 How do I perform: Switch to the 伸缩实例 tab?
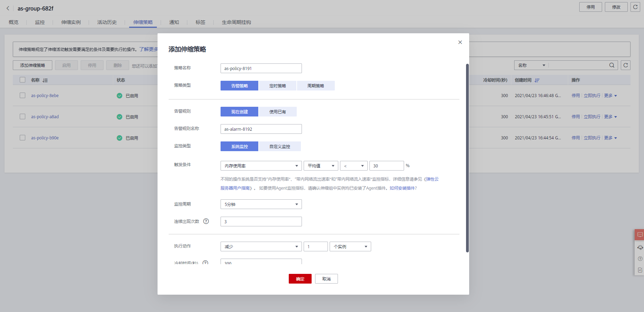tap(71, 22)
